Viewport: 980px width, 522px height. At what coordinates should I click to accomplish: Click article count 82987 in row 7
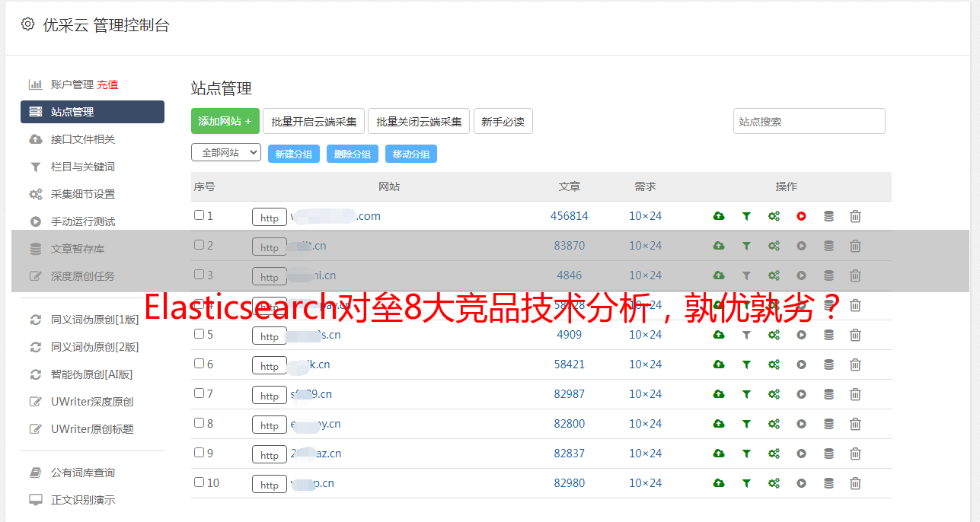tap(570, 394)
